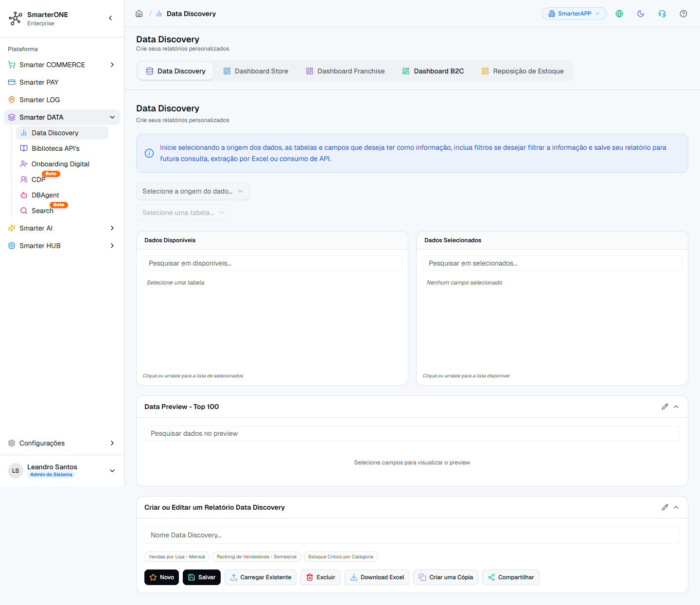Collapse the Criar ou Editar panel chevron
The height and width of the screenshot is (605, 700).
pyautogui.click(x=676, y=507)
